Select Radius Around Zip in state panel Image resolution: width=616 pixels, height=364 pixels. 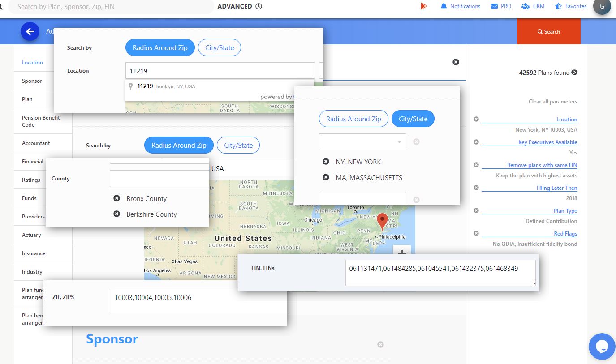353,119
